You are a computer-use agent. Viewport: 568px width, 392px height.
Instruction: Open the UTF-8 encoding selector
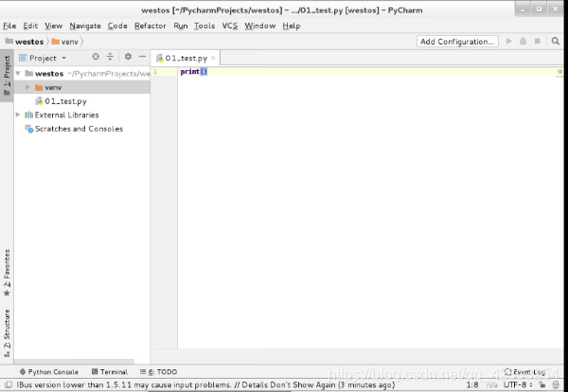coord(518,384)
